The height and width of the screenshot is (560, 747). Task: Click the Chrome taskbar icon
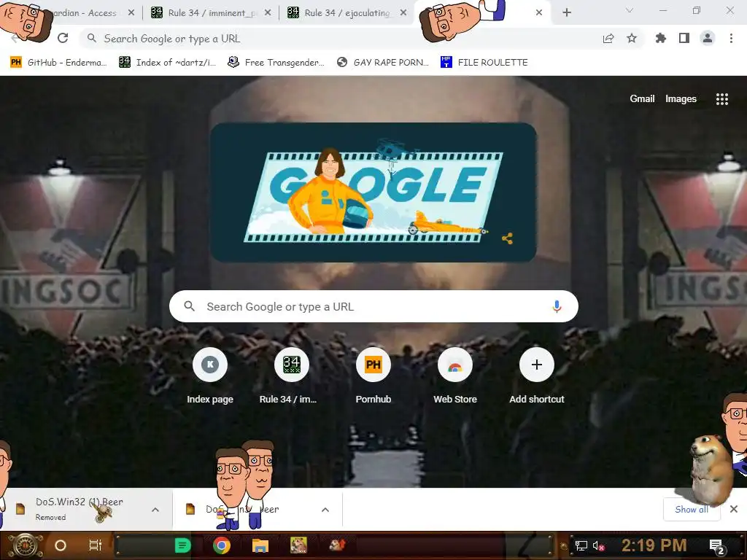tap(222, 545)
